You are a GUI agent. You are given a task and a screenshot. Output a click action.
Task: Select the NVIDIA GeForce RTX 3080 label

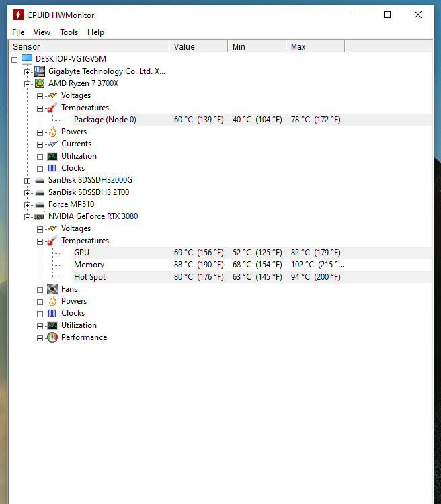tap(93, 216)
